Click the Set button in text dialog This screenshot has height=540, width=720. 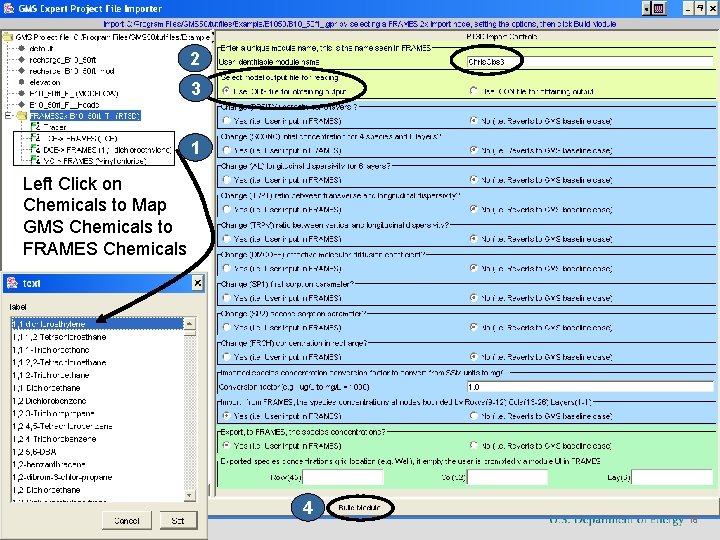click(178, 521)
